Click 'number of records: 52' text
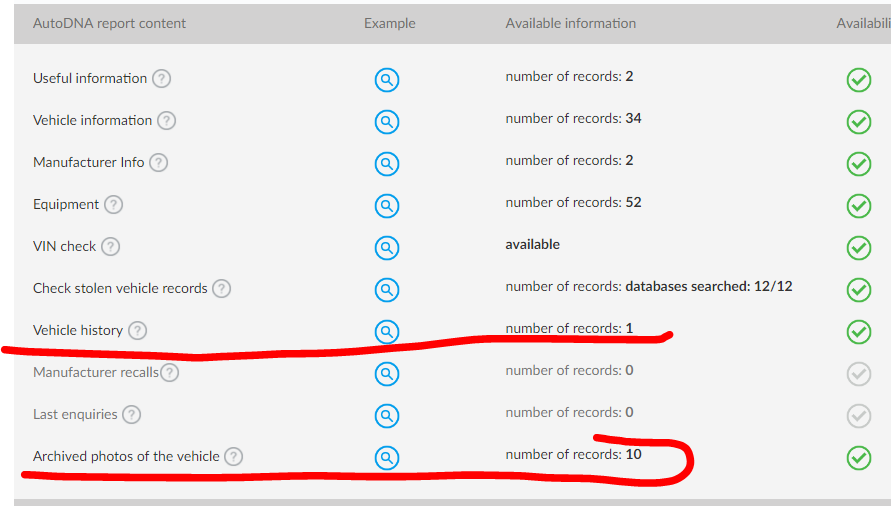 click(x=573, y=202)
